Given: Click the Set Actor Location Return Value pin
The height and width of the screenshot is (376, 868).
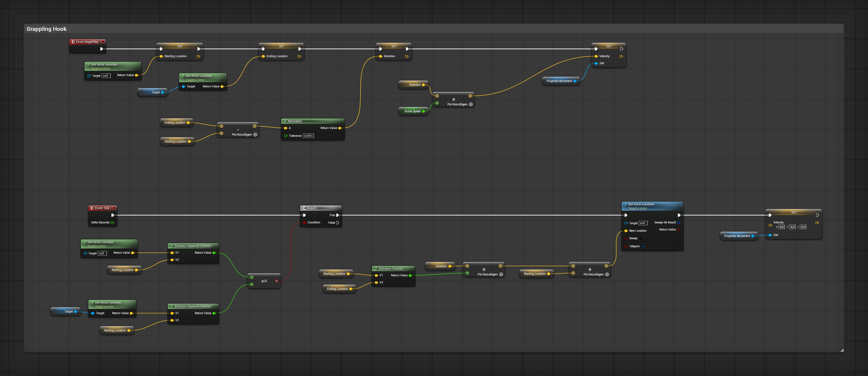Looking at the screenshot, I should [679, 230].
